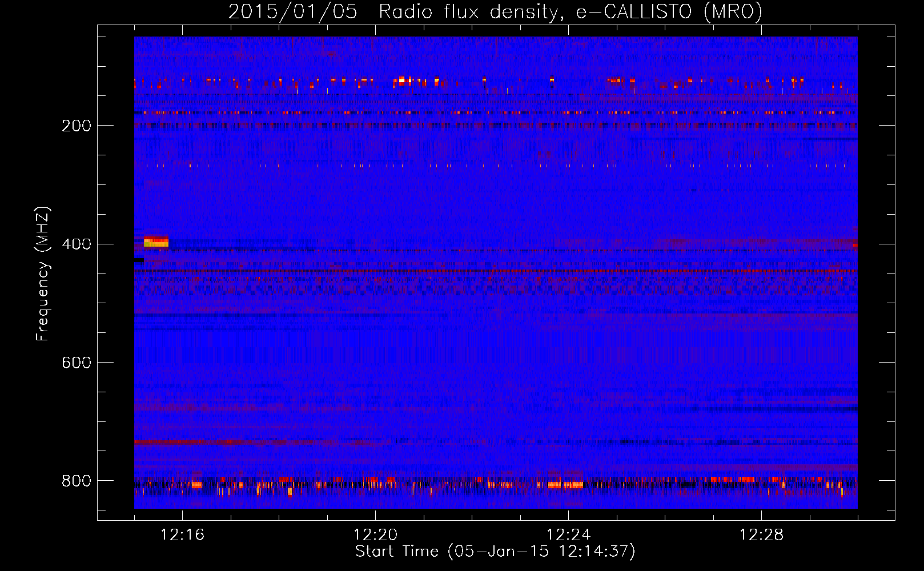Image resolution: width=924 pixels, height=571 pixels.
Task: Click the plot title text 'Radio flux density, e-CALLISTO (MRO)'
Action: (x=571, y=11)
